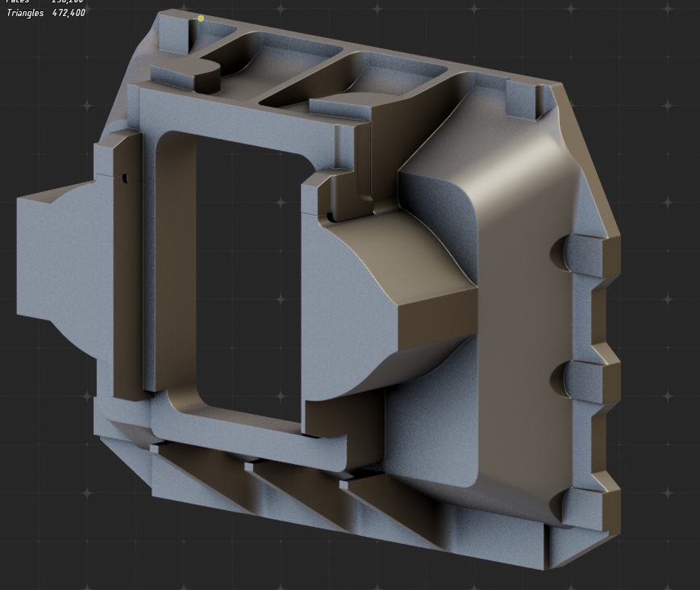Select the orange object origin dot

pyautogui.click(x=201, y=19)
